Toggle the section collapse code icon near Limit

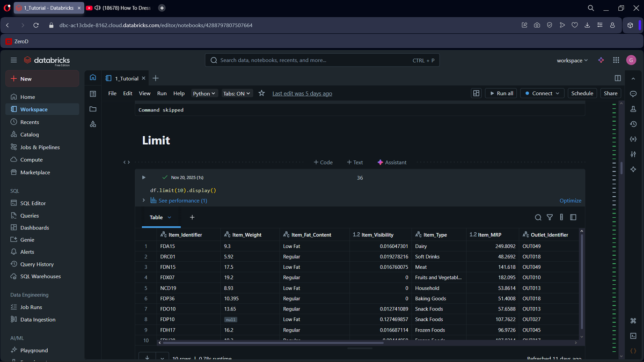127,162
